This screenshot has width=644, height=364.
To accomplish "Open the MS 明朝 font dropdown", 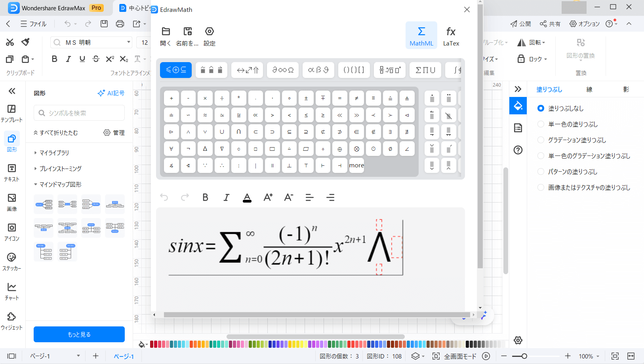I will pos(129,42).
